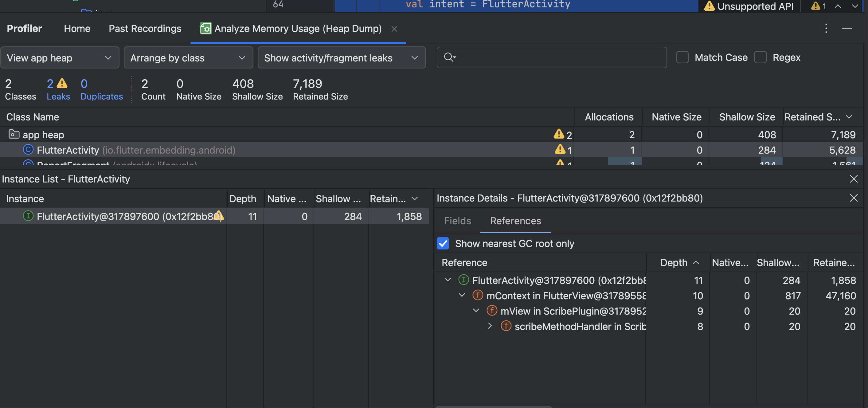Viewport: 868px width, 408px height.
Task: Click the search magnifier icon
Action: [449, 57]
